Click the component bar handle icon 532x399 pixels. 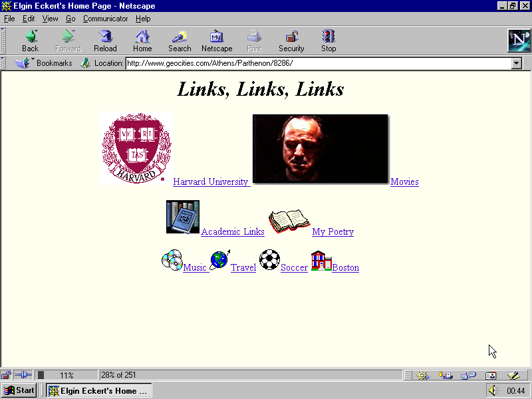point(408,375)
